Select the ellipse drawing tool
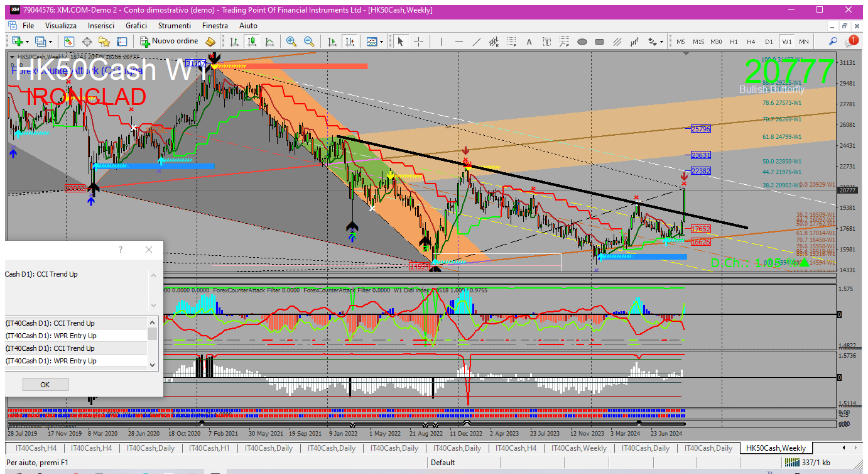The height and width of the screenshot is (474, 868). (582, 41)
